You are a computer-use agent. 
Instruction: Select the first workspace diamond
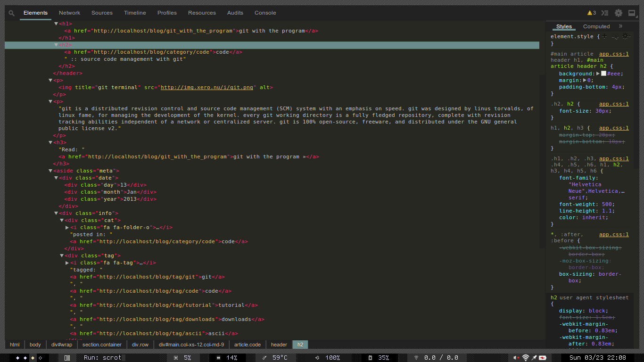[x=17, y=358]
